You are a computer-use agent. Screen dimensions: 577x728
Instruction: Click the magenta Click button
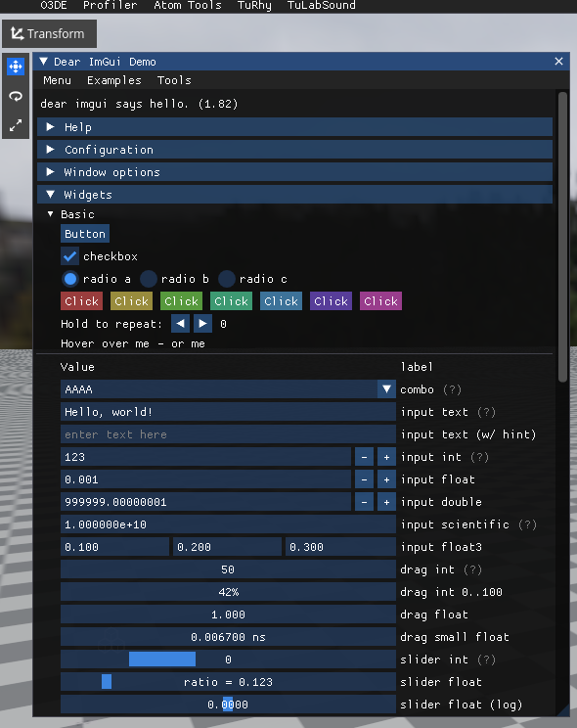pyautogui.click(x=380, y=301)
